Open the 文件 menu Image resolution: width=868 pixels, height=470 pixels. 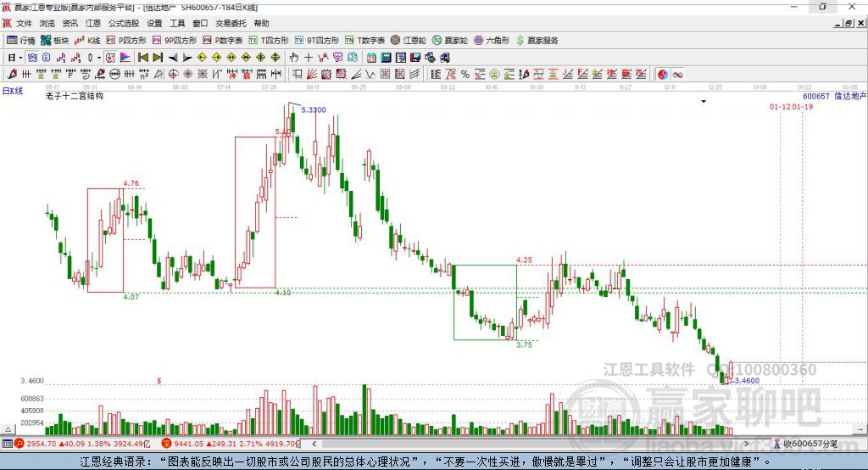[x=24, y=23]
